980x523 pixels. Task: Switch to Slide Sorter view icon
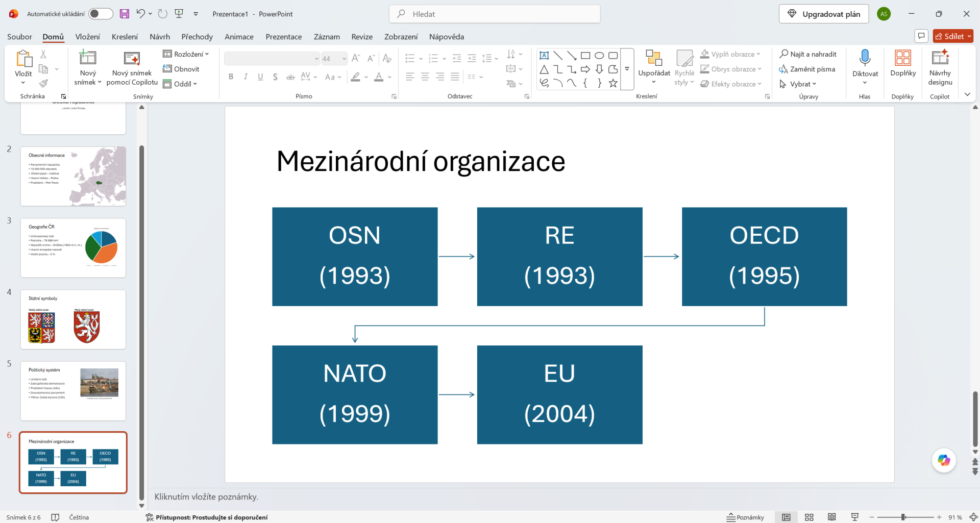(809, 517)
